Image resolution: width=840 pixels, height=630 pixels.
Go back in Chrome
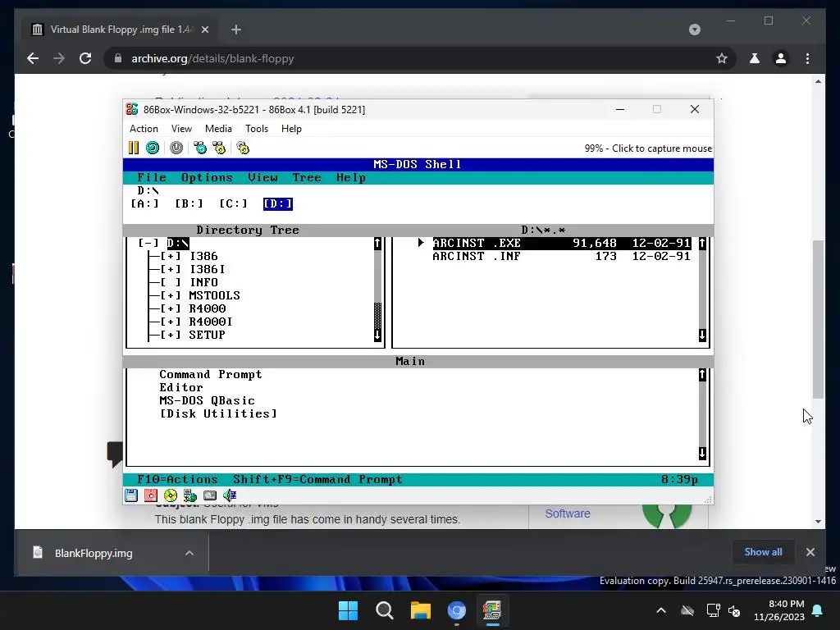point(33,58)
